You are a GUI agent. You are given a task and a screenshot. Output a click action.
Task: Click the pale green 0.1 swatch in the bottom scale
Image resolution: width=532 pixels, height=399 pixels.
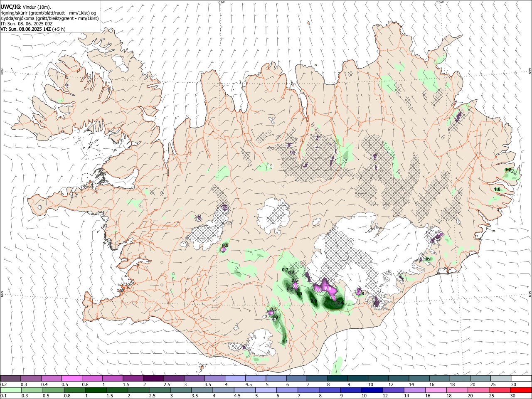[x=10, y=390]
